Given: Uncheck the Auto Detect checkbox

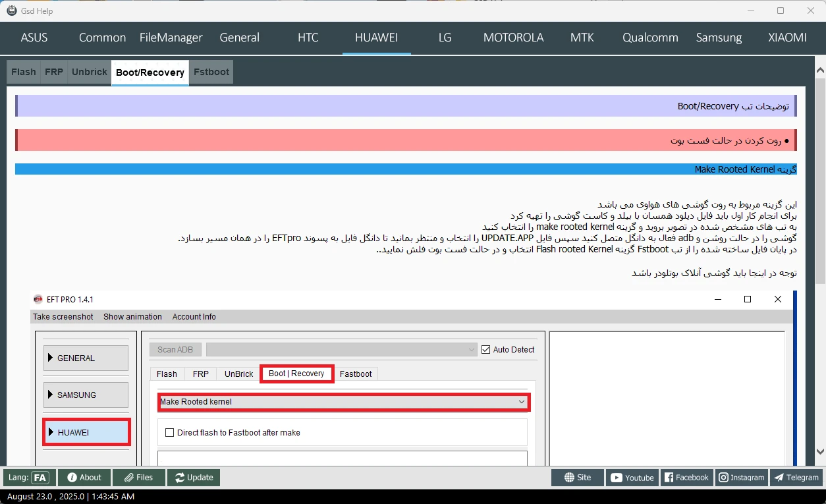Looking at the screenshot, I should click(486, 350).
